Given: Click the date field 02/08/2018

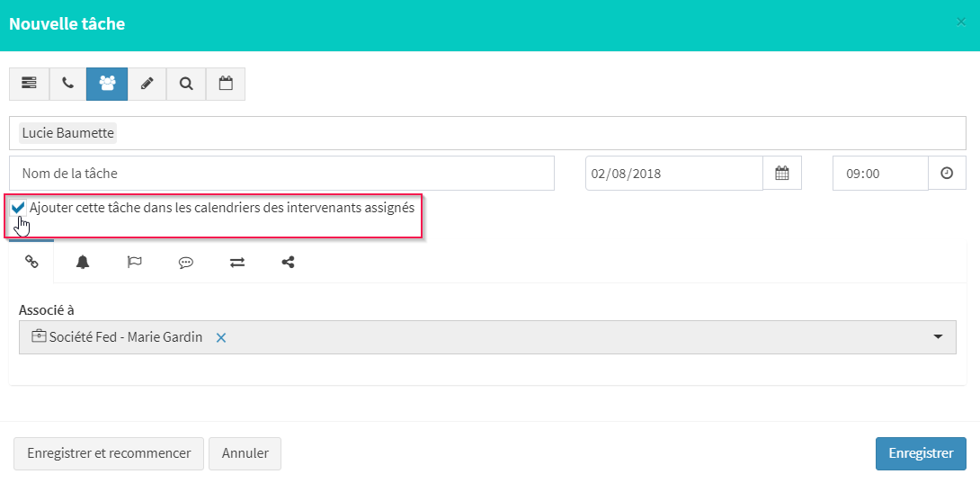Looking at the screenshot, I should pos(673,174).
